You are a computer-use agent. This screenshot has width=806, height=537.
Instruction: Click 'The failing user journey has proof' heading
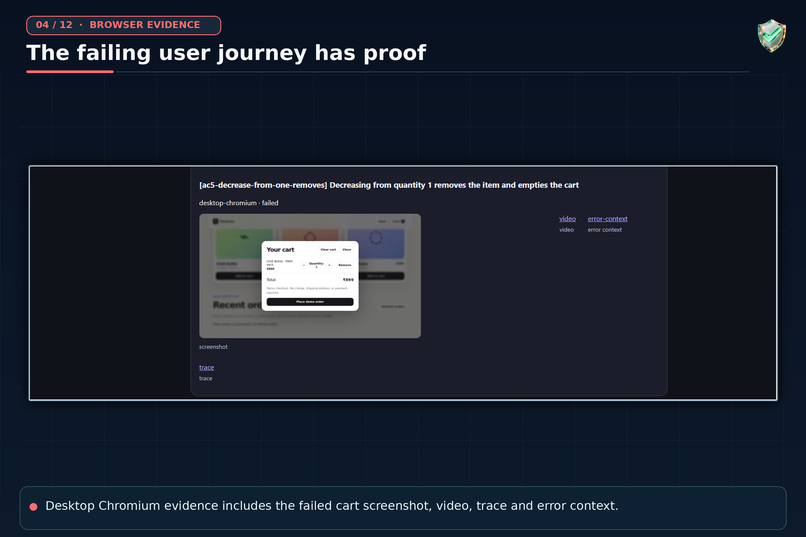(226, 53)
